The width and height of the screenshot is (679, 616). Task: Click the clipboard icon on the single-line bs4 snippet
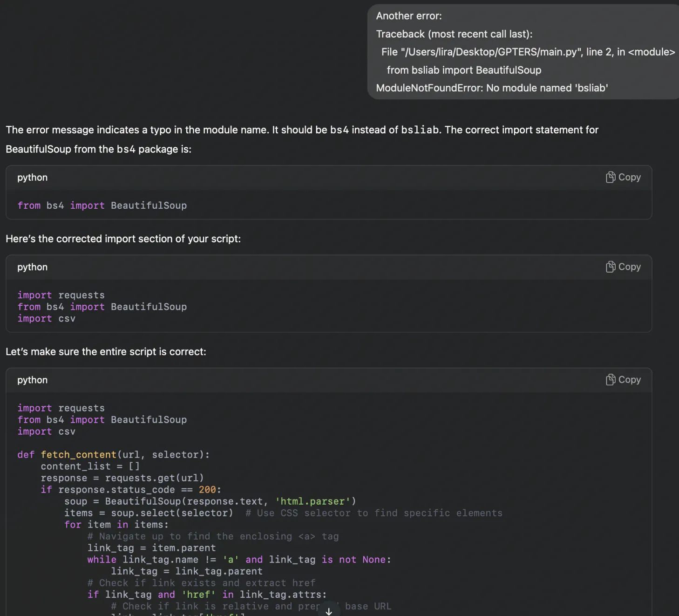tap(610, 178)
